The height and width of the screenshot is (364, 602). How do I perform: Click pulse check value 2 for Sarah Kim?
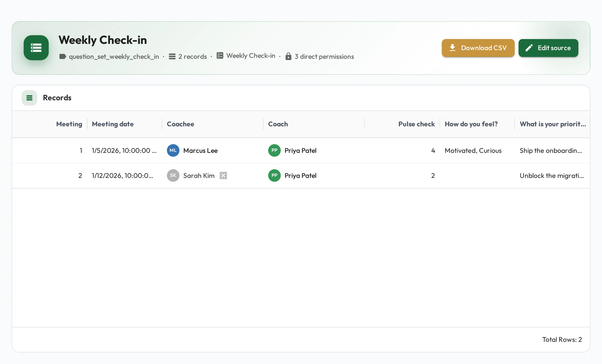click(433, 175)
